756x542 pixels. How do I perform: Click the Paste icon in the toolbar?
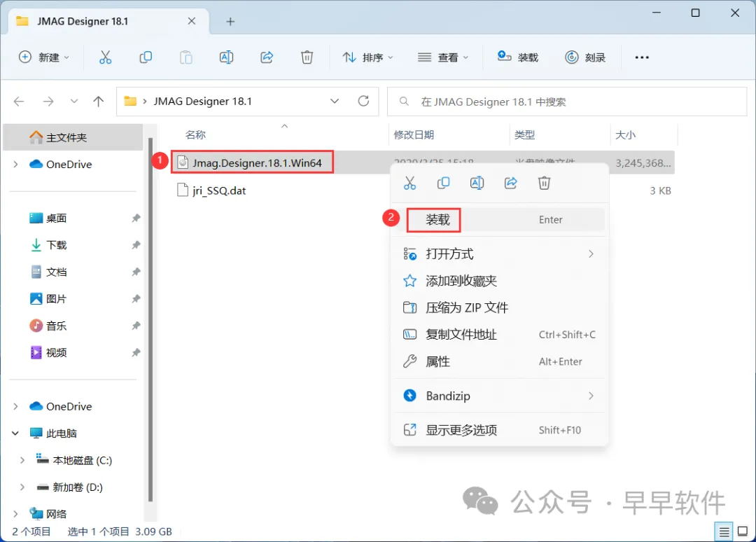(x=185, y=57)
